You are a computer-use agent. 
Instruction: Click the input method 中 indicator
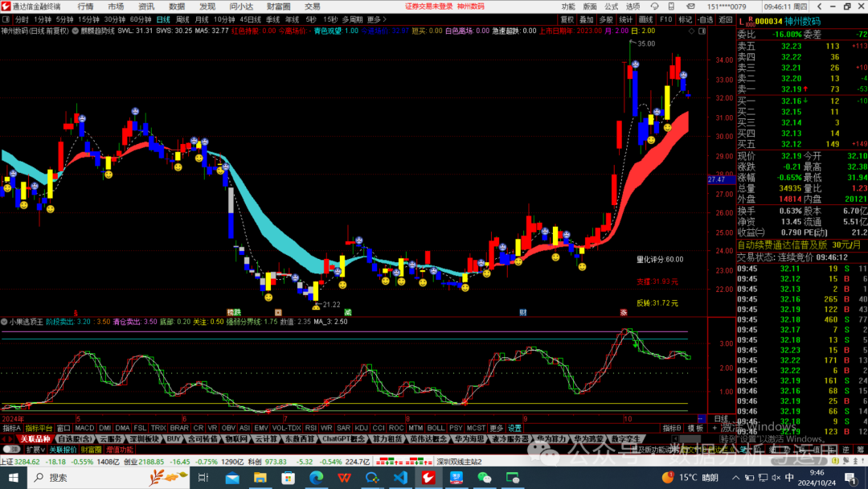[790, 478]
